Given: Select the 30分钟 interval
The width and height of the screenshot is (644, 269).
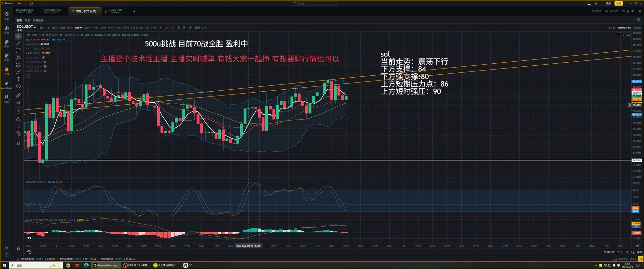Looking at the screenshot, I should coord(87,28).
